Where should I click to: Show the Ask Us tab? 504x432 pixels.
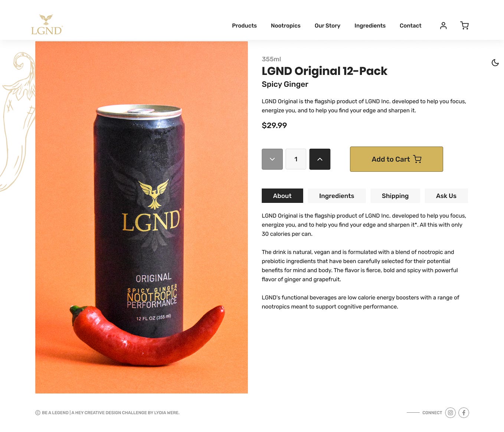pyautogui.click(x=446, y=196)
